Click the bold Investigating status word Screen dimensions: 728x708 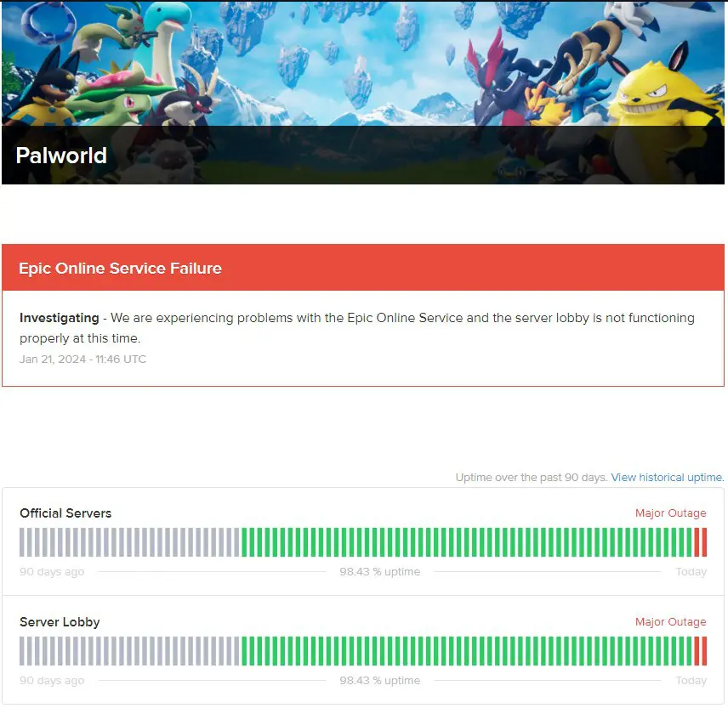pyautogui.click(x=59, y=318)
